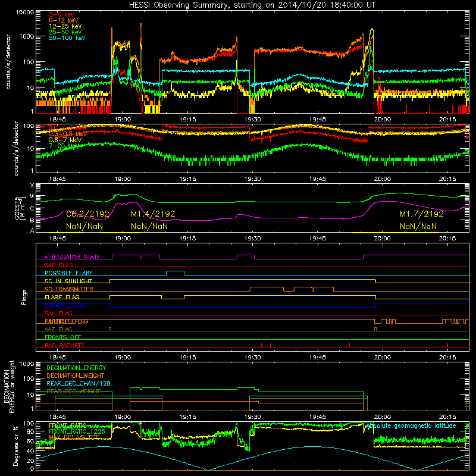Click the DECIMATION_WEIGHT legend label
476x476 pixels.
[x=76, y=376]
